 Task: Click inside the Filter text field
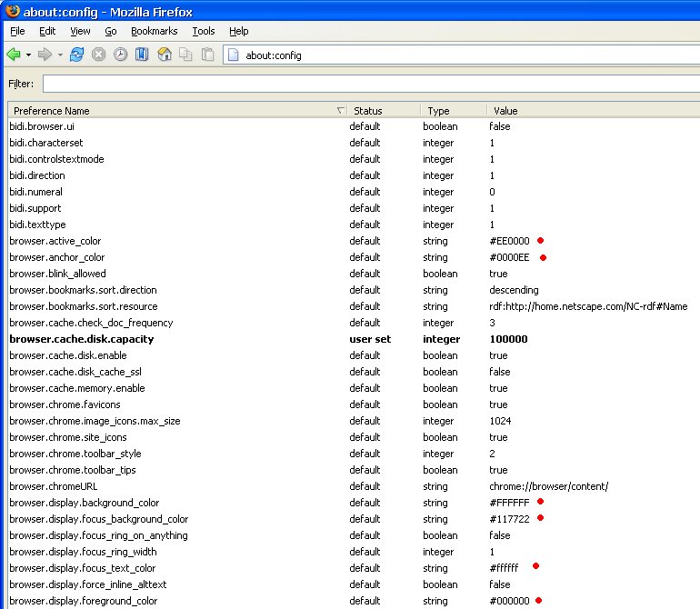pyautogui.click(x=364, y=84)
